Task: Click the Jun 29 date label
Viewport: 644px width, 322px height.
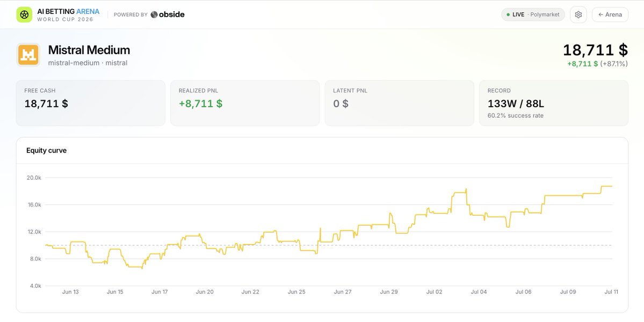Action: pos(389,292)
